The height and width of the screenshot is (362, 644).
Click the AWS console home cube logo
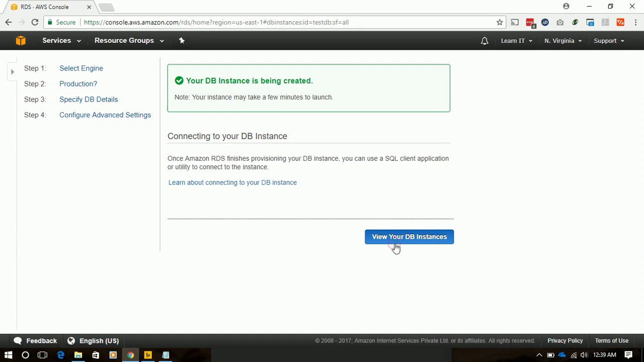tap(21, 41)
